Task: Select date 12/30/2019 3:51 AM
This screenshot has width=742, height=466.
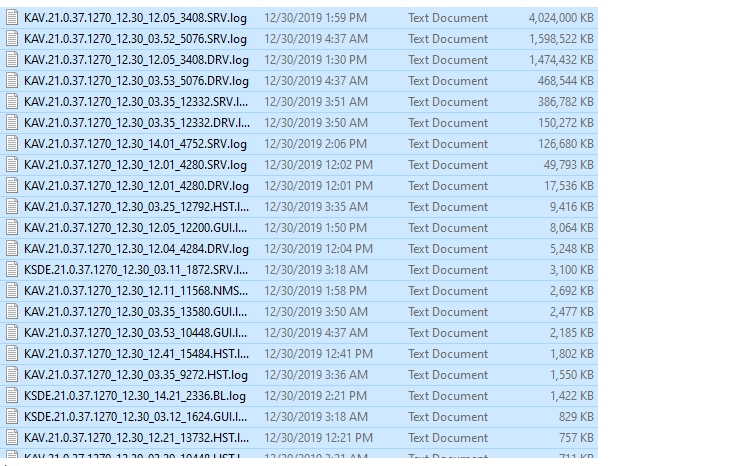Action: [316, 102]
